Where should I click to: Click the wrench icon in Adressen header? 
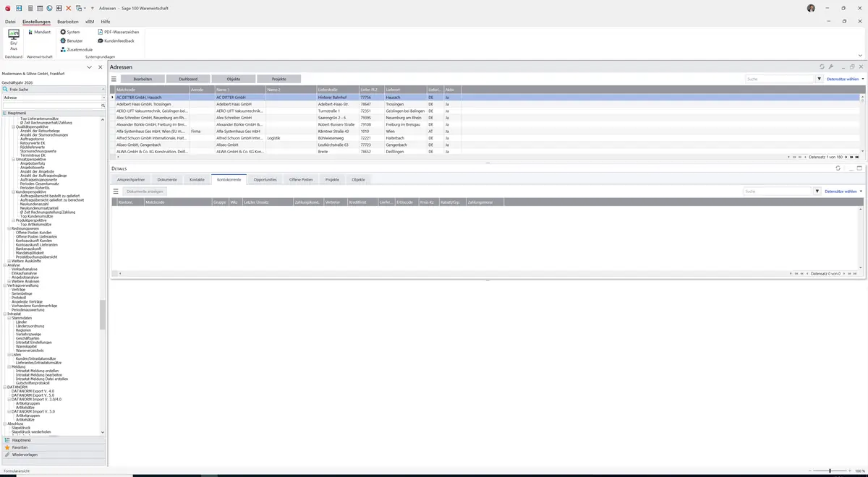click(x=831, y=66)
